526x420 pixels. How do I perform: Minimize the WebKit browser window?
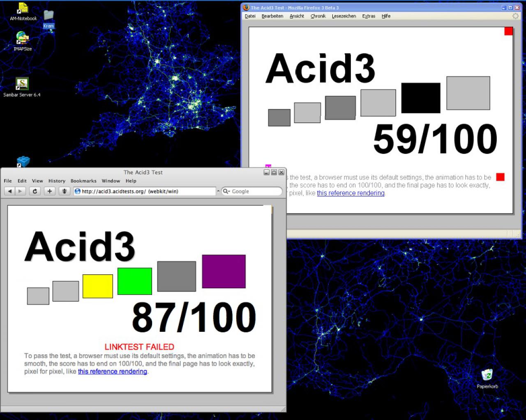click(267, 172)
